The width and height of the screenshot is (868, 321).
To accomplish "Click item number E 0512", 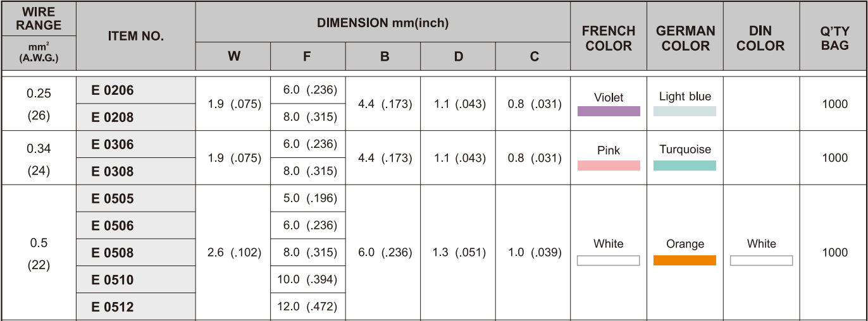I will (113, 307).
